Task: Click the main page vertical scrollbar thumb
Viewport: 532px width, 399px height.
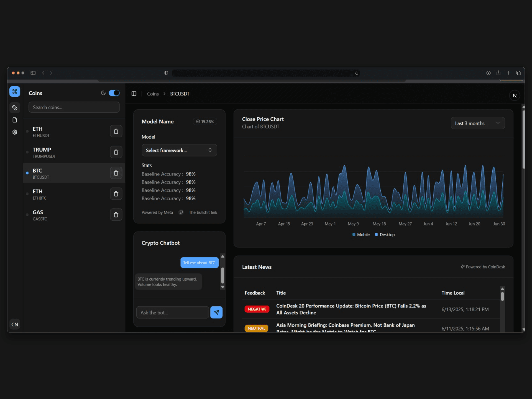Action: (524, 139)
